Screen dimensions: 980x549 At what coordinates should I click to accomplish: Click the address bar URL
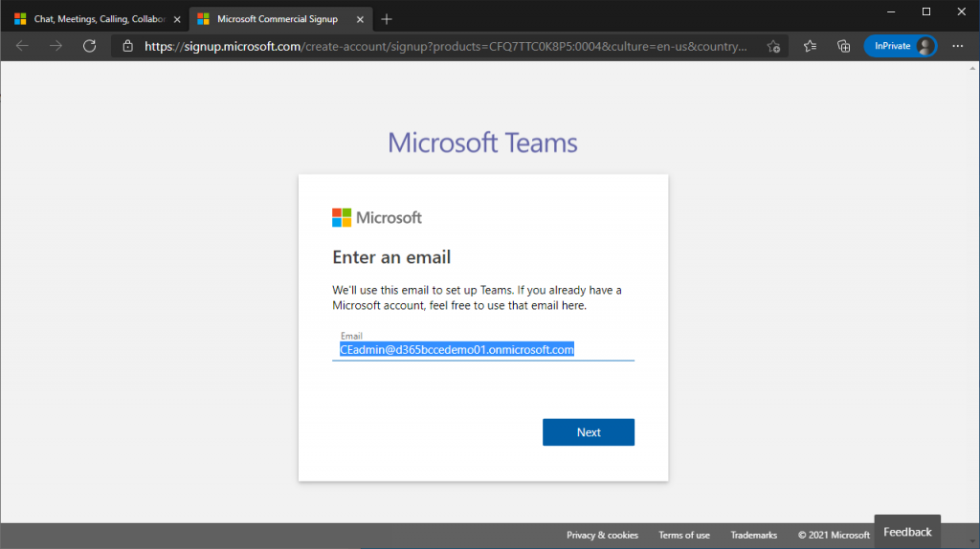[x=445, y=46]
